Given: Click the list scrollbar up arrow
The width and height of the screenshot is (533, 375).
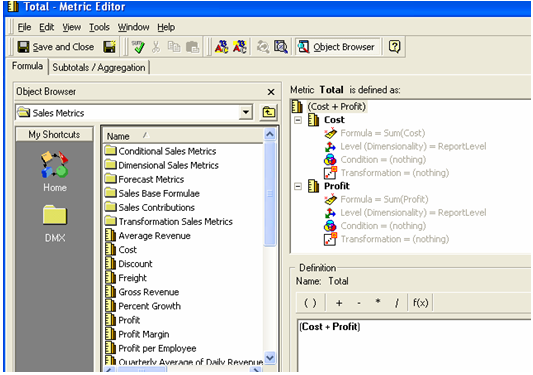Looking at the screenshot, I should pyautogui.click(x=270, y=134).
